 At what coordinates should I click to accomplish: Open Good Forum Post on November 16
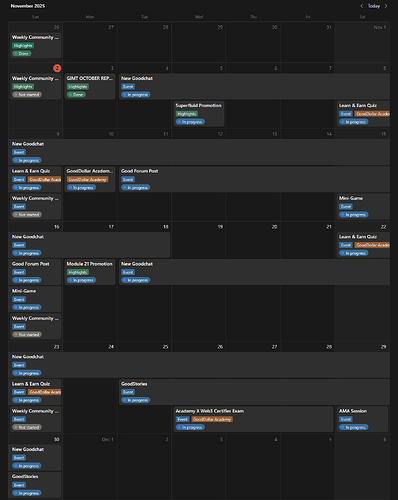coord(35,272)
